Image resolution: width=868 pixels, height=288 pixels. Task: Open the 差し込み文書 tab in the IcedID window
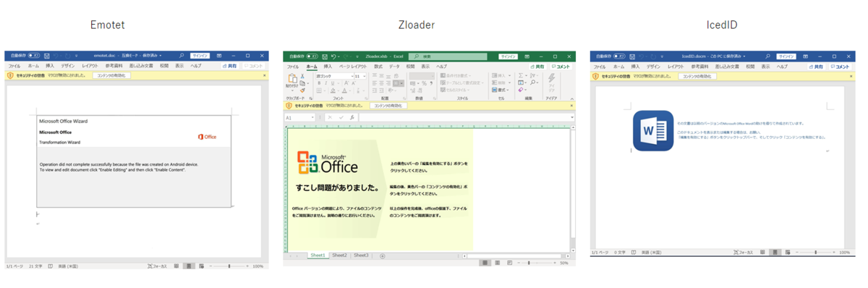click(x=727, y=66)
